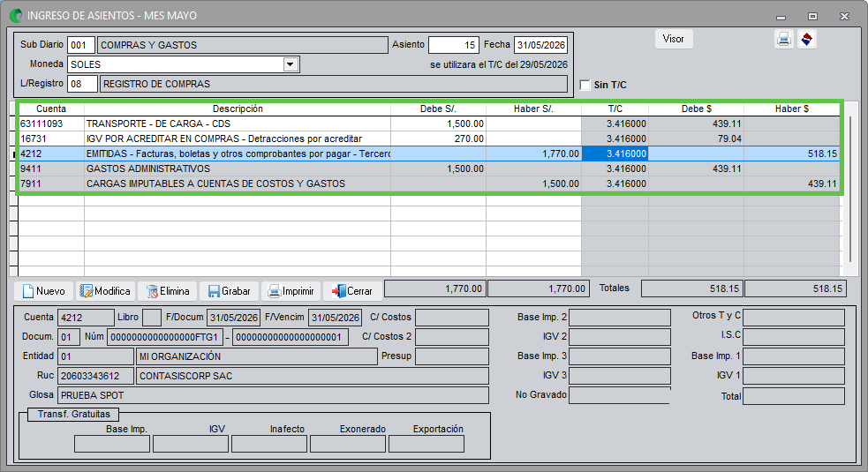Click Haber $ value 518.15 in row 4212
Screen dimensions: 868x472
click(x=791, y=154)
